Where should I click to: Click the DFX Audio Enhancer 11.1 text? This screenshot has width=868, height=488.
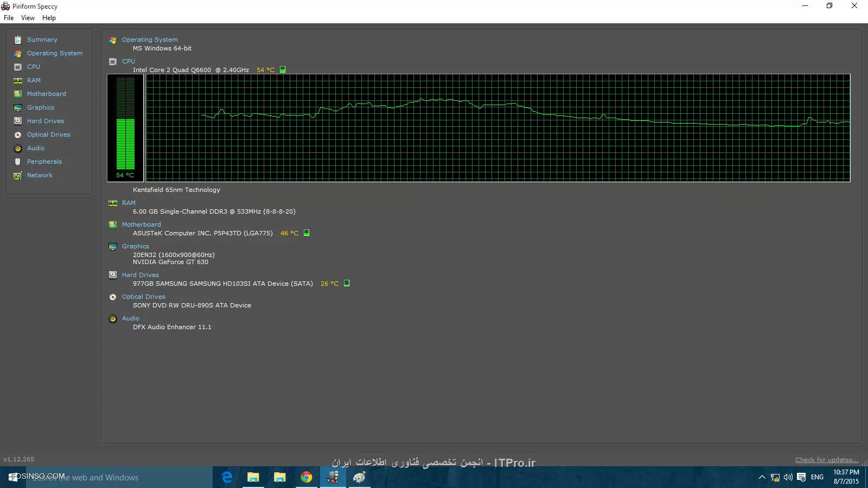(x=172, y=327)
